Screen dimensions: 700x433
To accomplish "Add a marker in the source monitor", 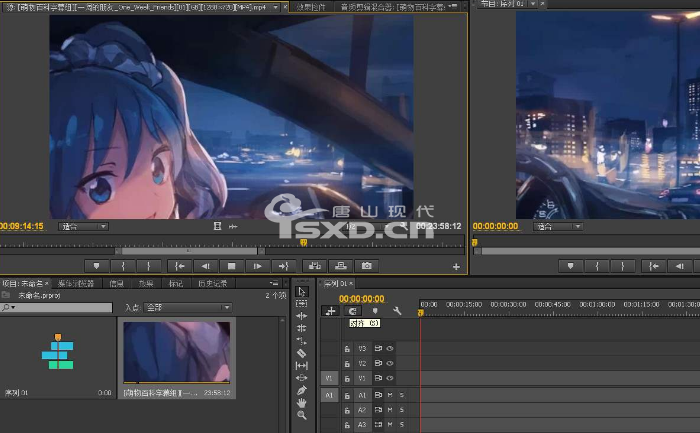I will coord(96,266).
